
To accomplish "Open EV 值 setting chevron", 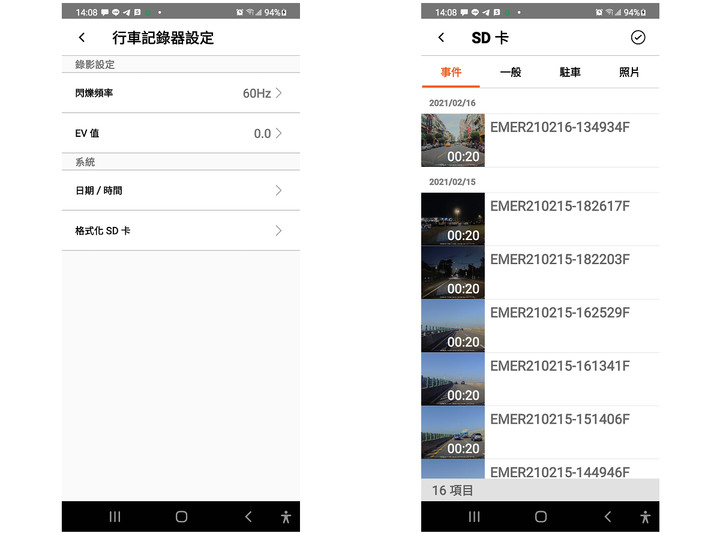I will coord(278,133).
